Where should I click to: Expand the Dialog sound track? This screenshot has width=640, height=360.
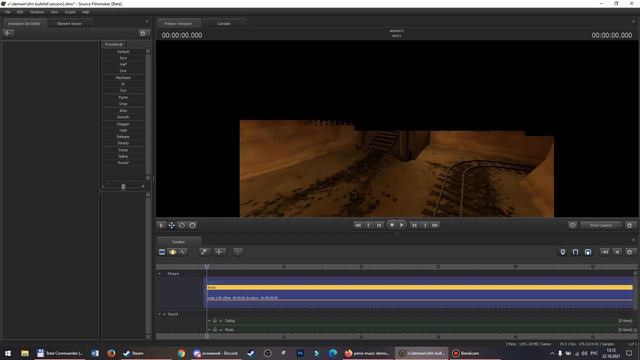click(x=209, y=321)
